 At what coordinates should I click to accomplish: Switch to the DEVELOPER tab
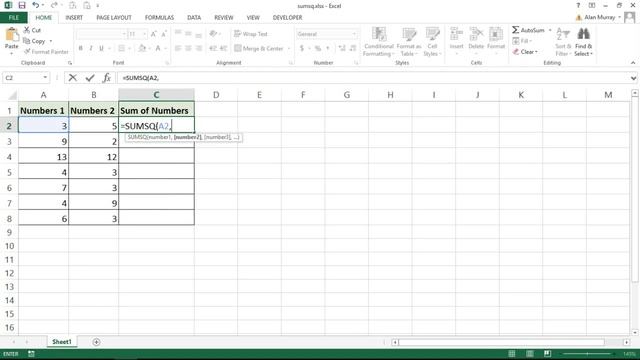coord(287,18)
